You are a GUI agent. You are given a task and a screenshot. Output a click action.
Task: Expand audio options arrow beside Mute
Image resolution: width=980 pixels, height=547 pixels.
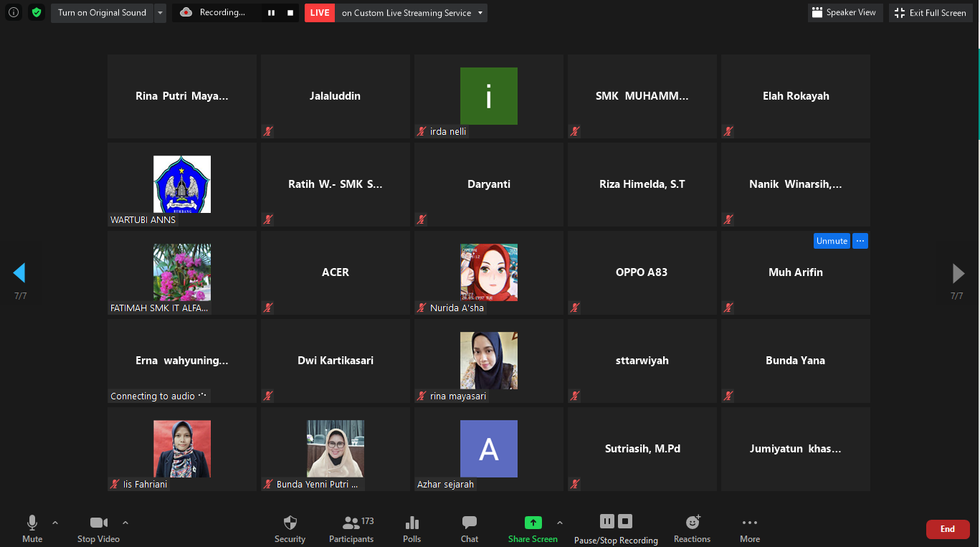point(55,523)
